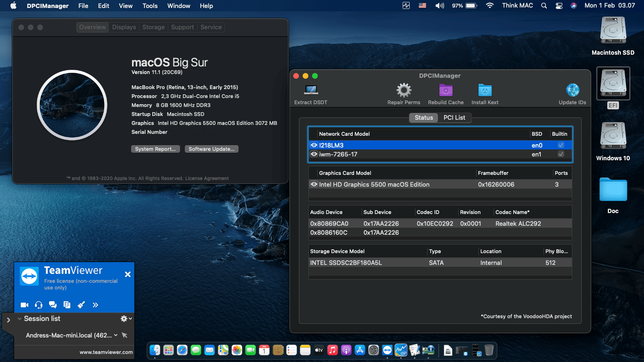Select Repair Perms in DPCIManager
Screen dimensions: 644x362
pos(403,90)
